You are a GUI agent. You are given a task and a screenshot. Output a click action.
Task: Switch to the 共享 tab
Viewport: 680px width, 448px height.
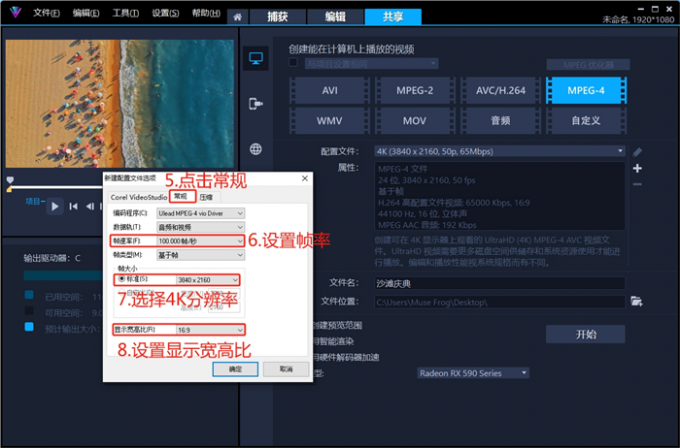tap(393, 17)
